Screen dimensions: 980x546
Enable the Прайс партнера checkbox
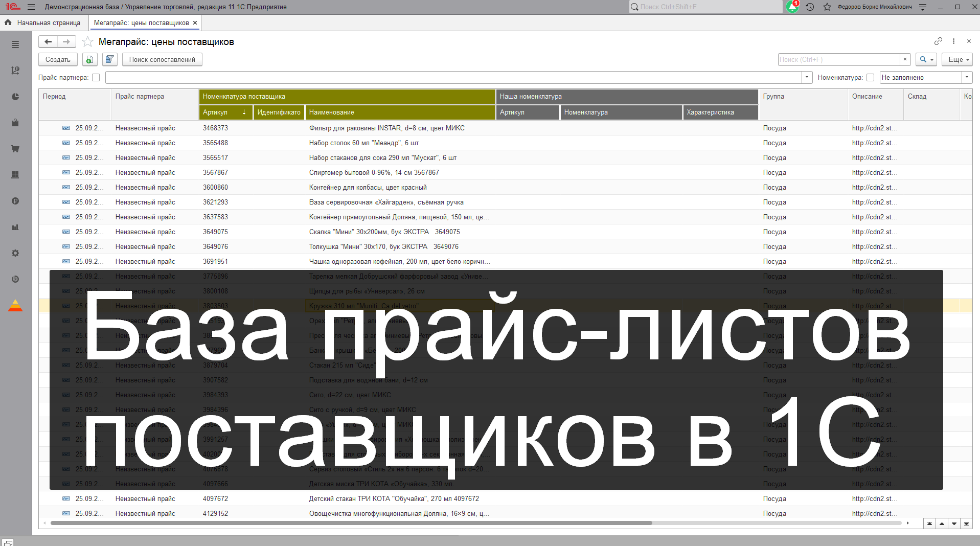96,77
